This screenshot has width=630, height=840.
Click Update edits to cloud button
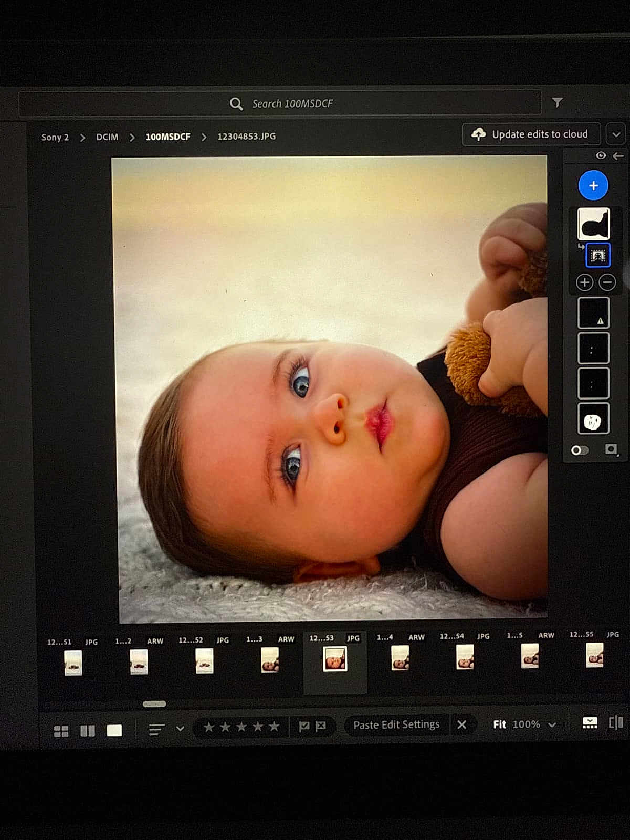[531, 134]
